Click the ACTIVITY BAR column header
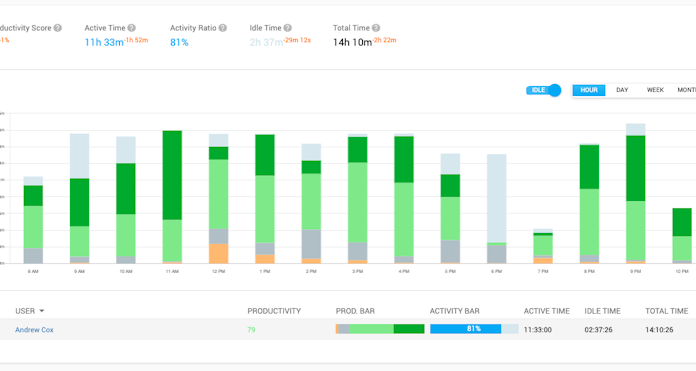Image resolution: width=696 pixels, height=371 pixels. click(x=454, y=311)
